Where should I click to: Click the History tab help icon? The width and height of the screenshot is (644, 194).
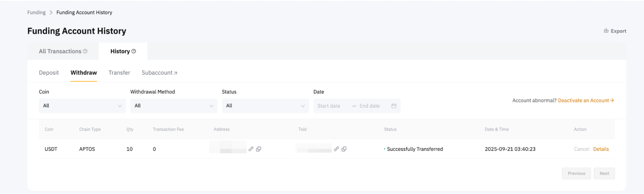[134, 51]
